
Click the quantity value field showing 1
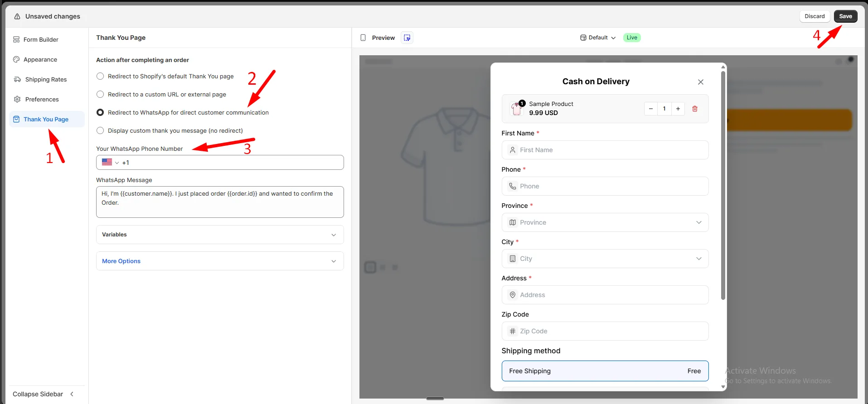(x=664, y=109)
